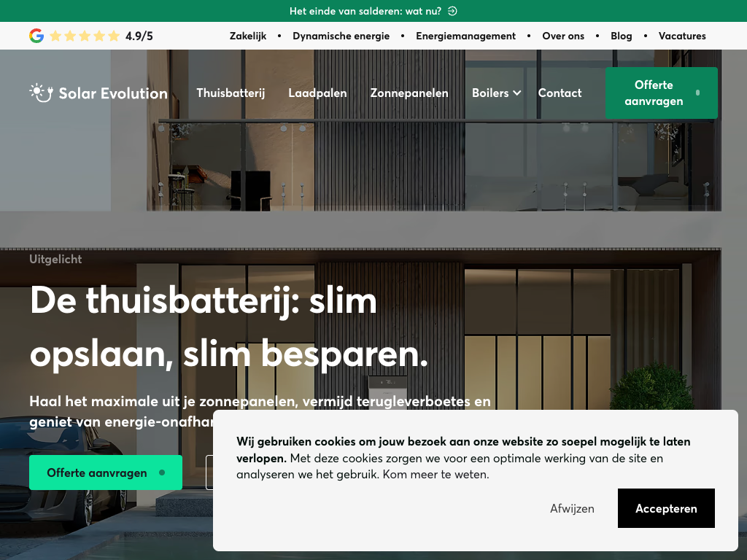747x560 pixels.
Task: Click the top-right Offerte aanvragen button
Action: [661, 93]
